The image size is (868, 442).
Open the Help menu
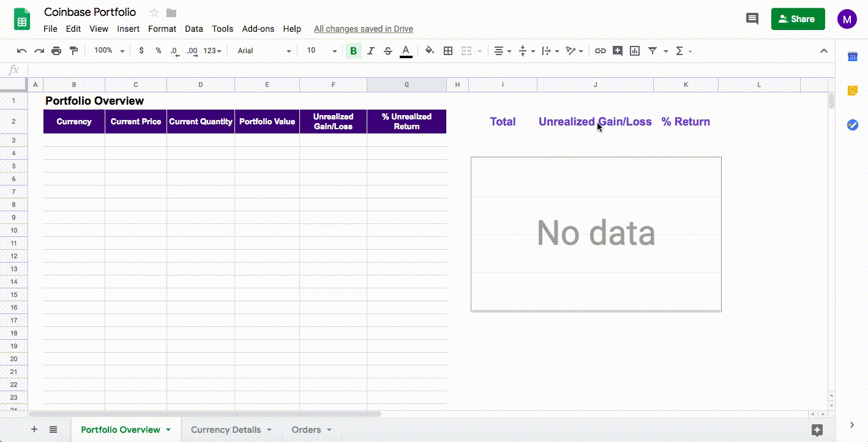tap(292, 29)
